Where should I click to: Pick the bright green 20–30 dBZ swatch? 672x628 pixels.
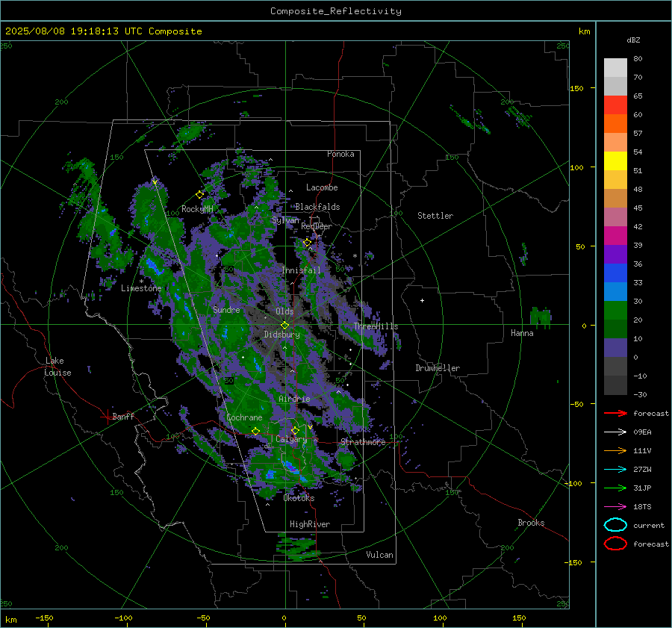615,310
